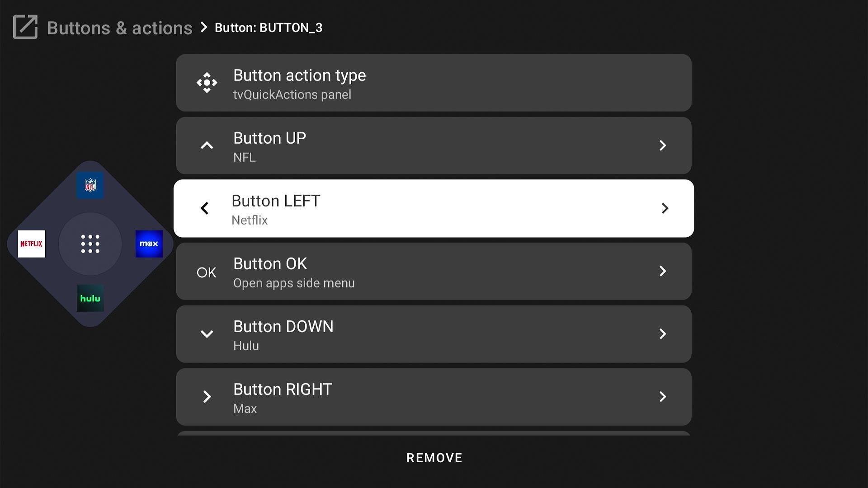Image resolution: width=868 pixels, height=488 pixels.
Task: Go back to Buttons & actions breadcrumb
Action: pyautogui.click(x=120, y=28)
